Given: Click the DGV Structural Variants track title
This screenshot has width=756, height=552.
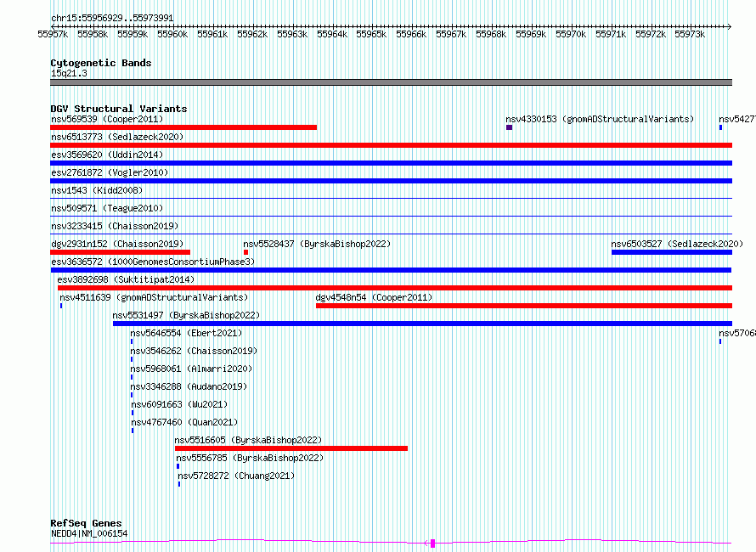Looking at the screenshot, I should [x=119, y=109].
